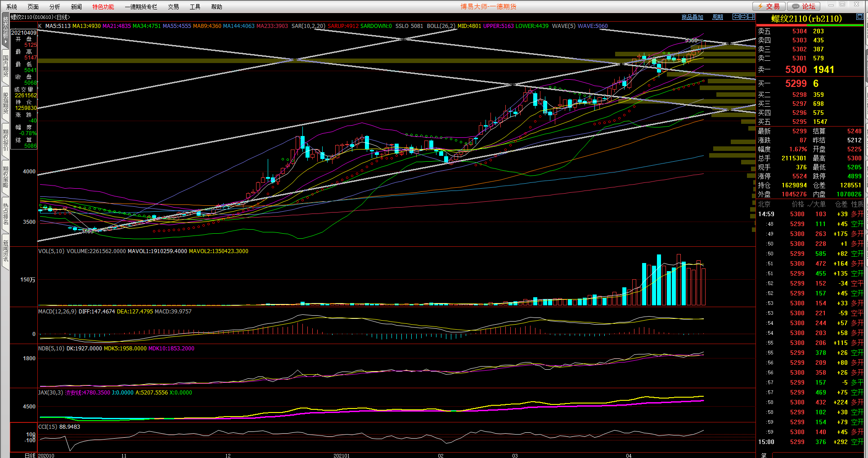Open the 页面 menu
This screenshot has width=868, height=458.
coord(33,7)
